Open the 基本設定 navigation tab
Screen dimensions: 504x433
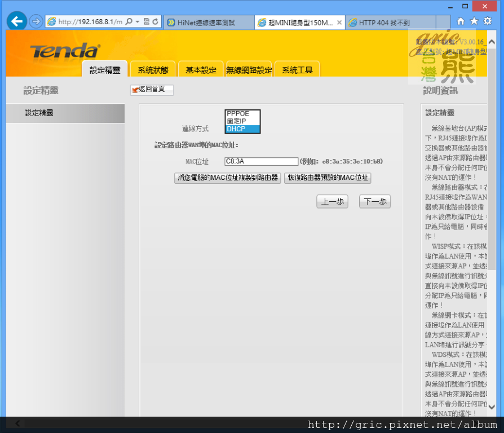pyautogui.click(x=201, y=69)
